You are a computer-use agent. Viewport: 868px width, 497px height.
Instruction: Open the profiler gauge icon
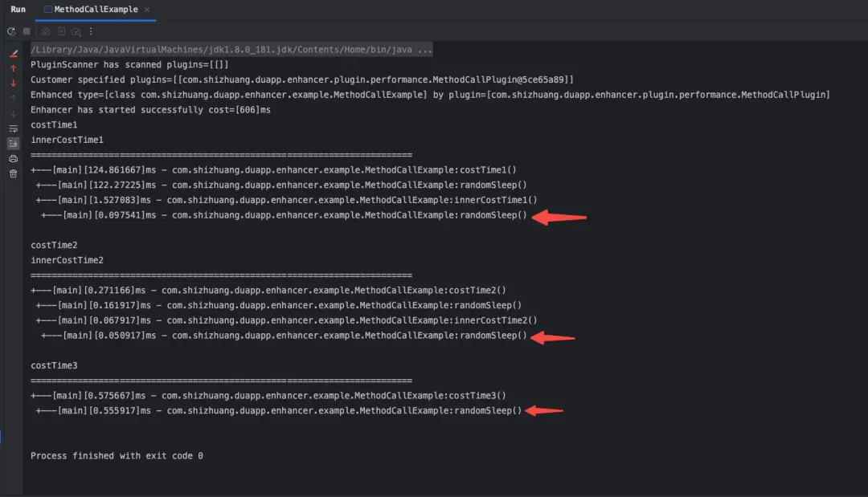click(76, 31)
